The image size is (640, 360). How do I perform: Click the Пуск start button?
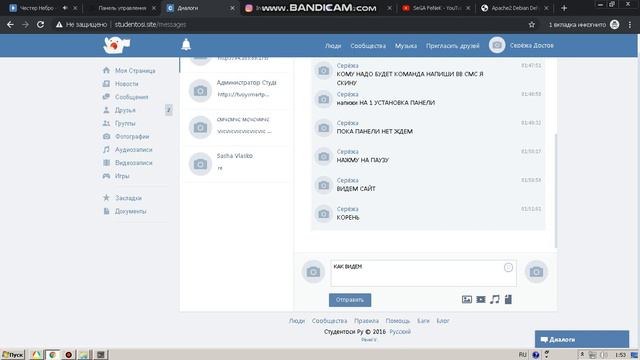(13, 355)
